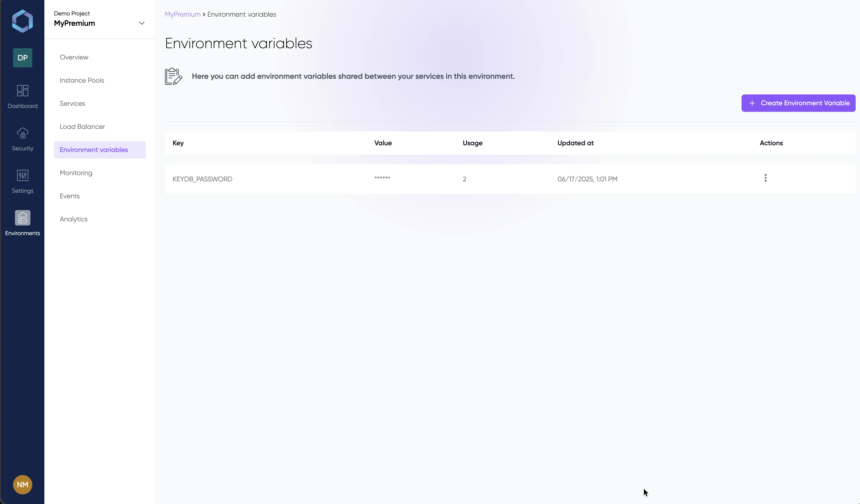Click the Key column header
Image resolution: width=860 pixels, height=504 pixels.
(x=178, y=143)
